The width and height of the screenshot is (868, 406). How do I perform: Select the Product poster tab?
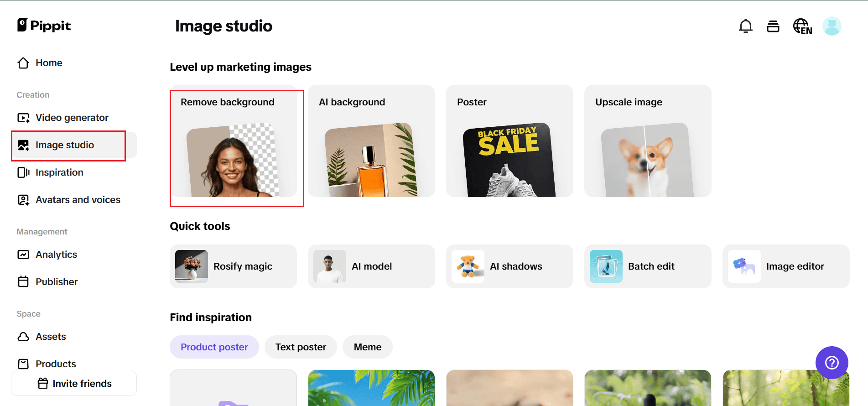214,347
